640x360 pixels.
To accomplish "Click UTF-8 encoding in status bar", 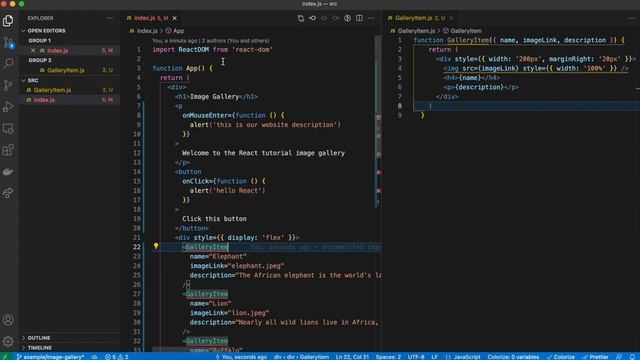I will pos(416,356).
